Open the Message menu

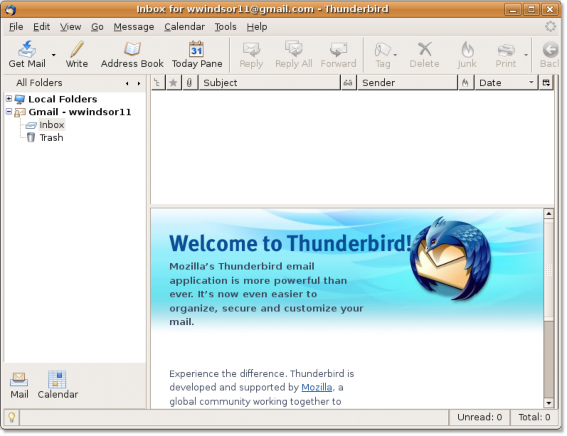tap(134, 27)
